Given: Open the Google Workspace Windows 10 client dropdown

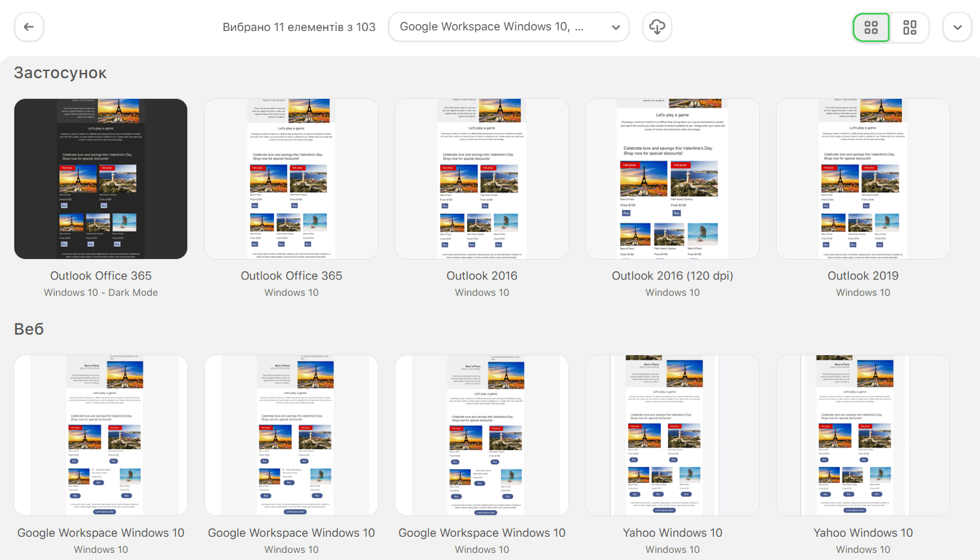Looking at the screenshot, I should pyautogui.click(x=508, y=27).
